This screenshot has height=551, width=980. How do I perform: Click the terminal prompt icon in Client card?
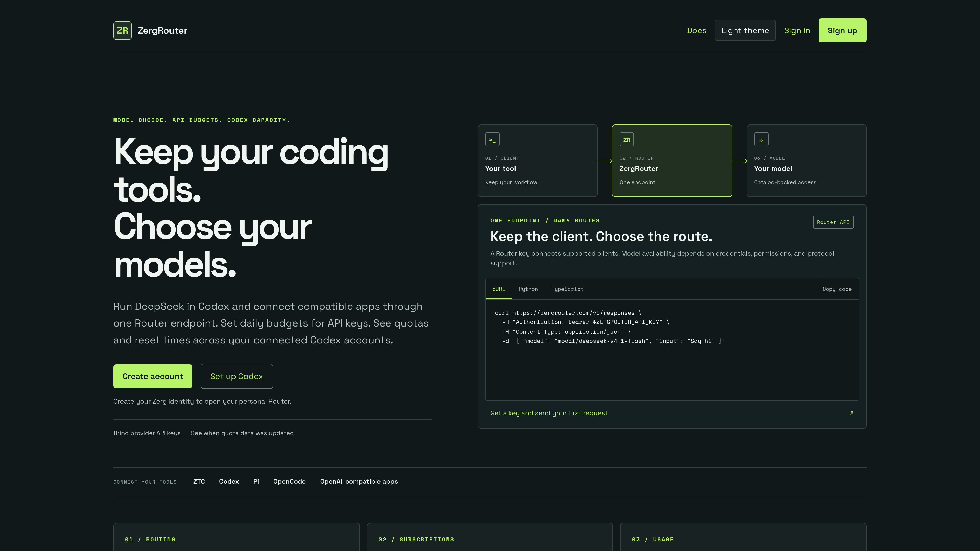click(492, 139)
